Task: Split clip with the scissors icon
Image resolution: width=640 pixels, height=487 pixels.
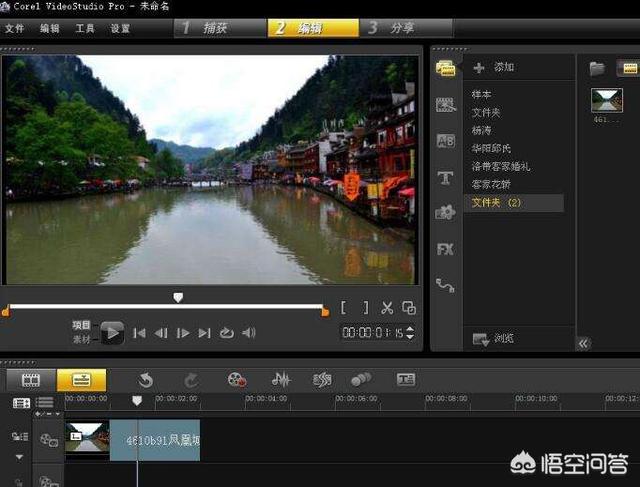Action: coord(387,307)
